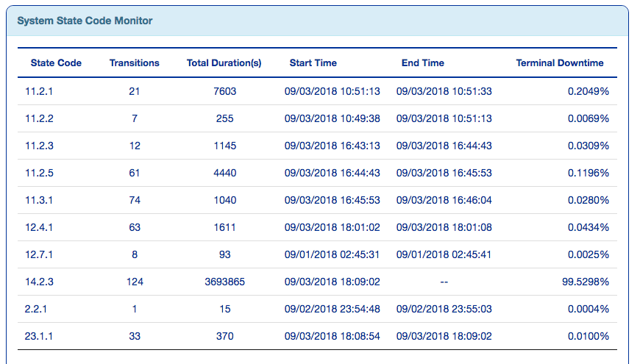Viewport: 640px width, 364px height.
Task: Click the System State Code Monitor panel title
Action: (x=85, y=21)
